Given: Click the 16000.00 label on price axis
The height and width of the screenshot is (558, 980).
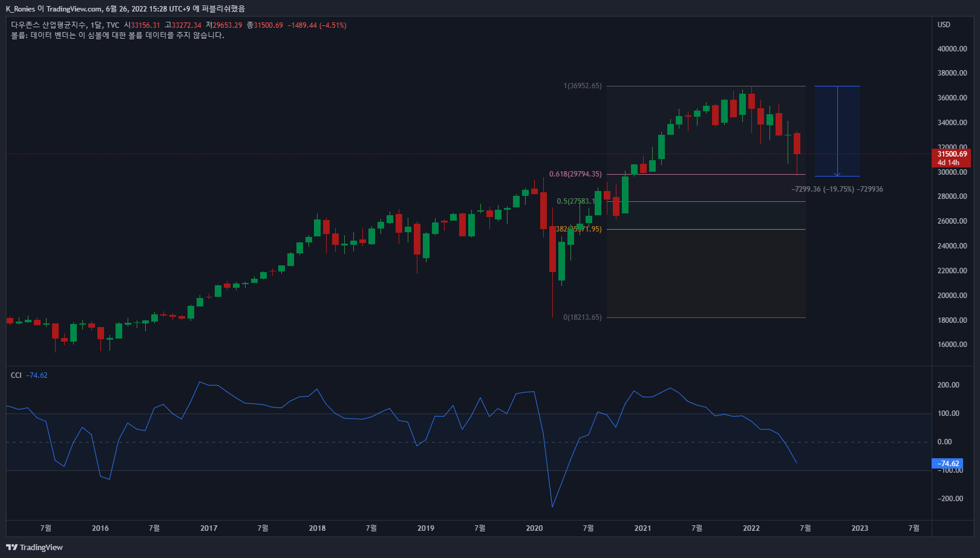Looking at the screenshot, I should pos(952,345).
